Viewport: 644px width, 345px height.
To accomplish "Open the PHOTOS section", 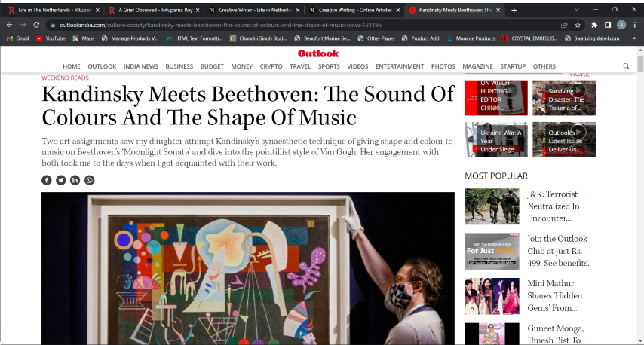I will (443, 66).
